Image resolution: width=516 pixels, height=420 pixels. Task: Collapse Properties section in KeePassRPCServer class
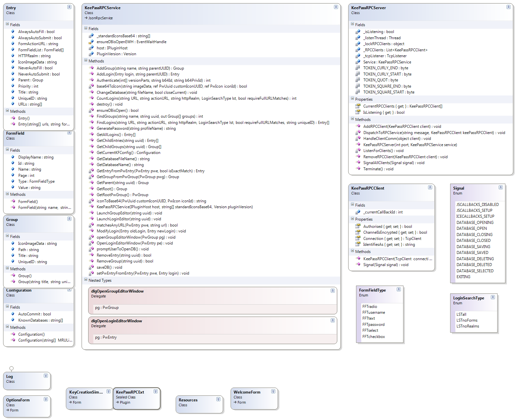pos(352,99)
